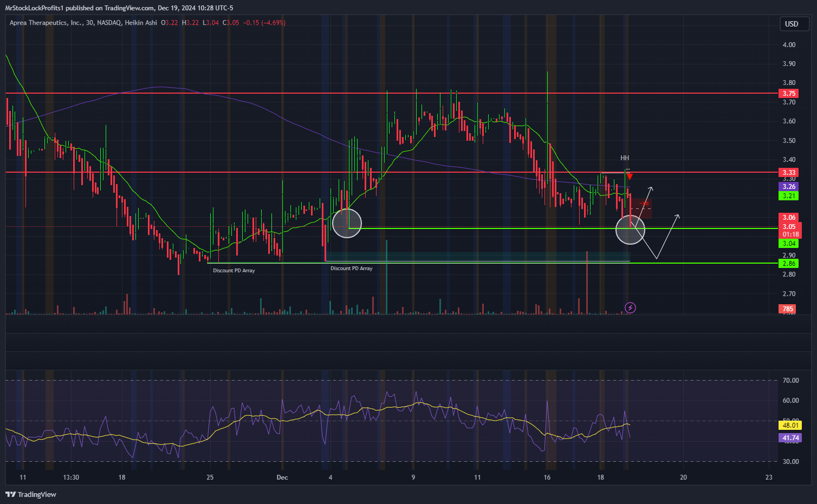817x504 pixels.
Task: Click the green 2.86 price axis label
Action: pos(789,264)
